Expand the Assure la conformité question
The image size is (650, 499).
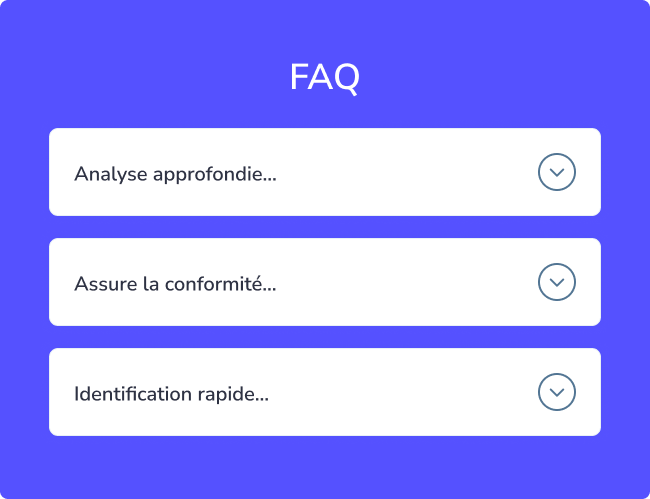[557, 282]
